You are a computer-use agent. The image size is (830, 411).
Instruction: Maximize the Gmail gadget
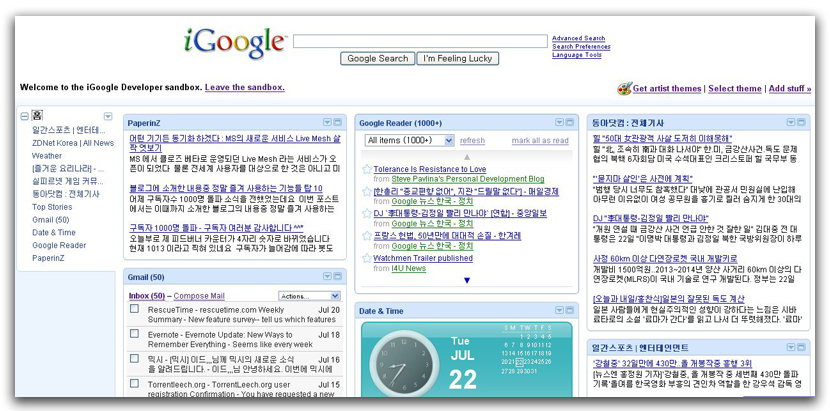click(x=337, y=276)
